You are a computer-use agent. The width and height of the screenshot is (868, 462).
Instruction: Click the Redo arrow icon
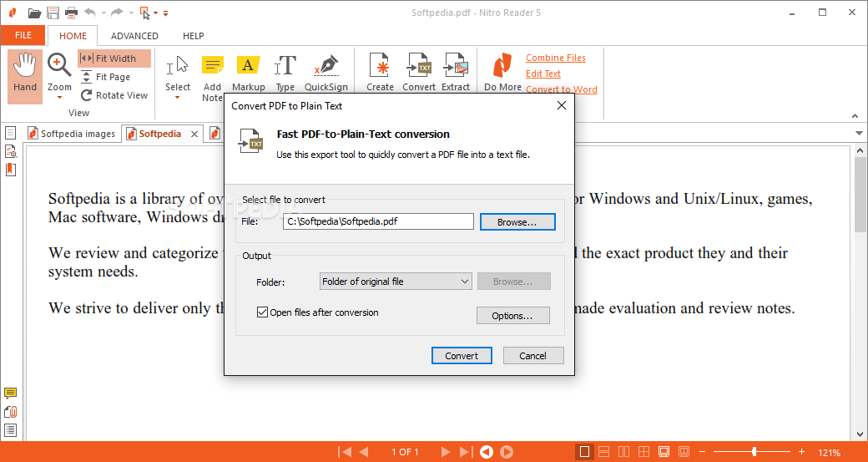click(x=117, y=13)
